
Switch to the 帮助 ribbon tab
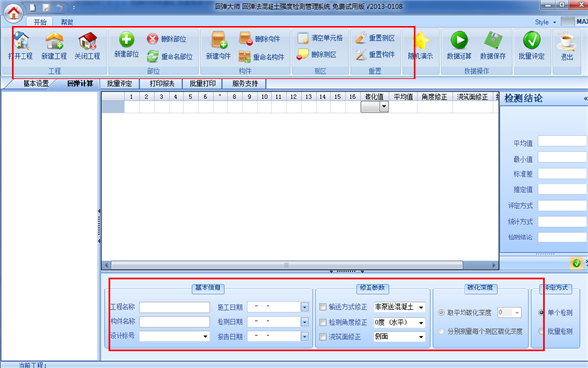click(67, 22)
